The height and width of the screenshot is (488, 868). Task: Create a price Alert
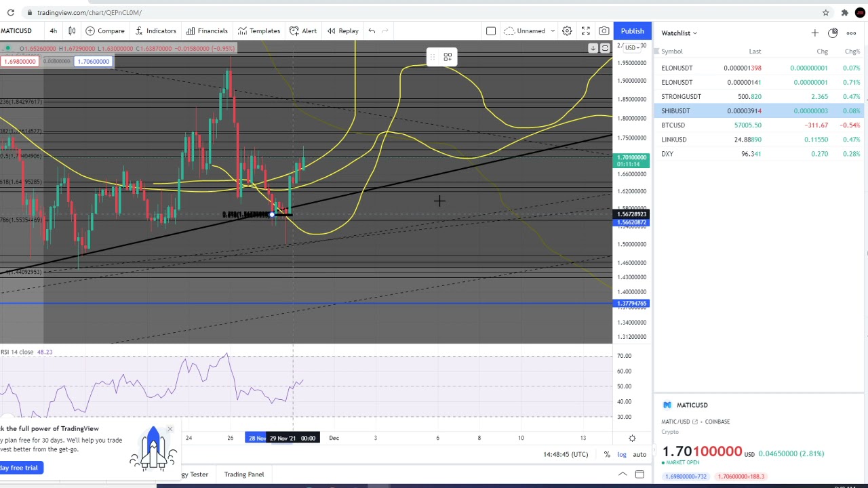[303, 30]
